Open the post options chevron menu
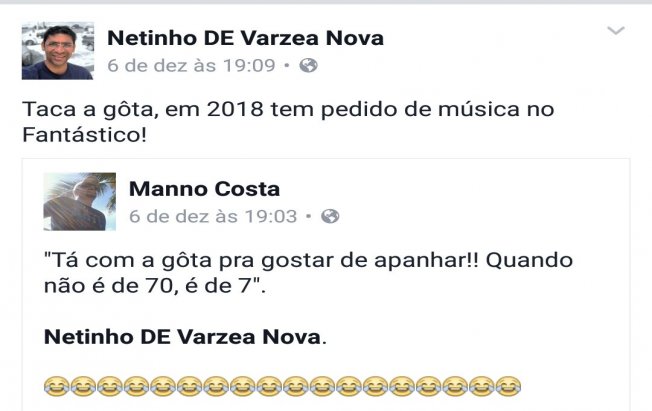The image size is (652, 411). [x=616, y=32]
